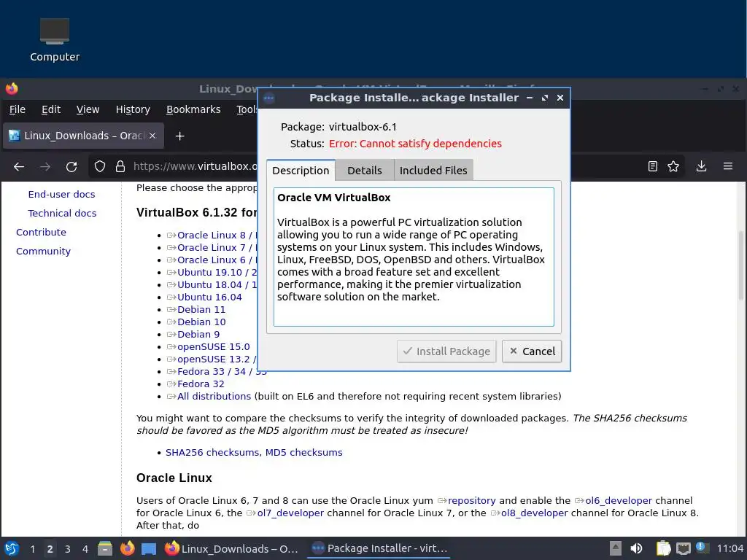Viewport: 747px width, 560px height.
Task: Open the Edit menu in Firefox
Action: (51, 109)
